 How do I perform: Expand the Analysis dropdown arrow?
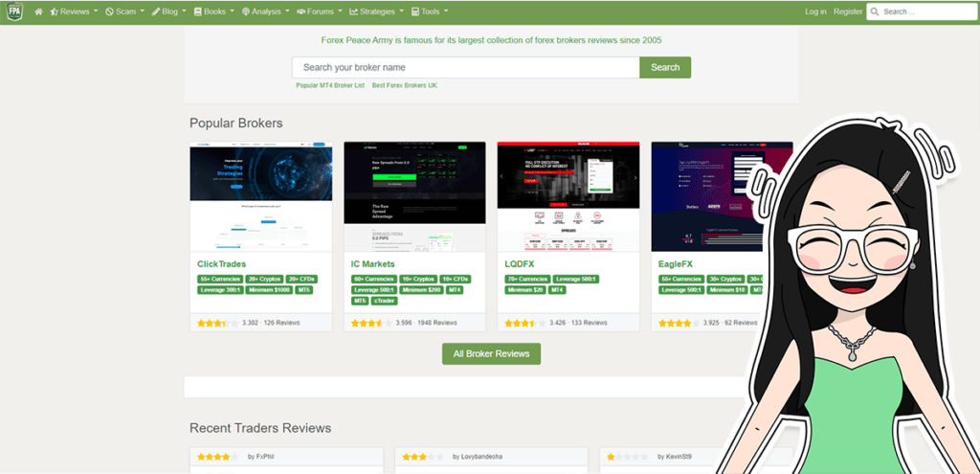pos(287,11)
